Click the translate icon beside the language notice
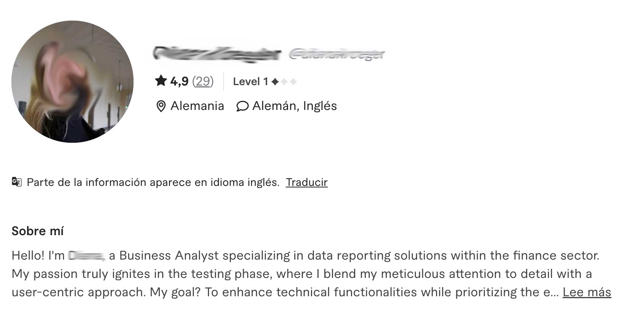 click(17, 182)
